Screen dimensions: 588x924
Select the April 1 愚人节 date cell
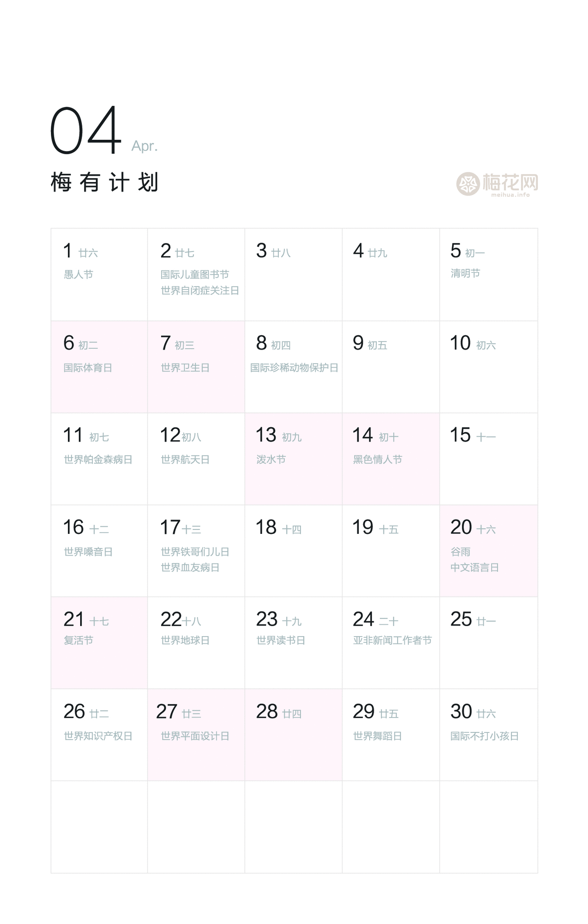coord(99,274)
